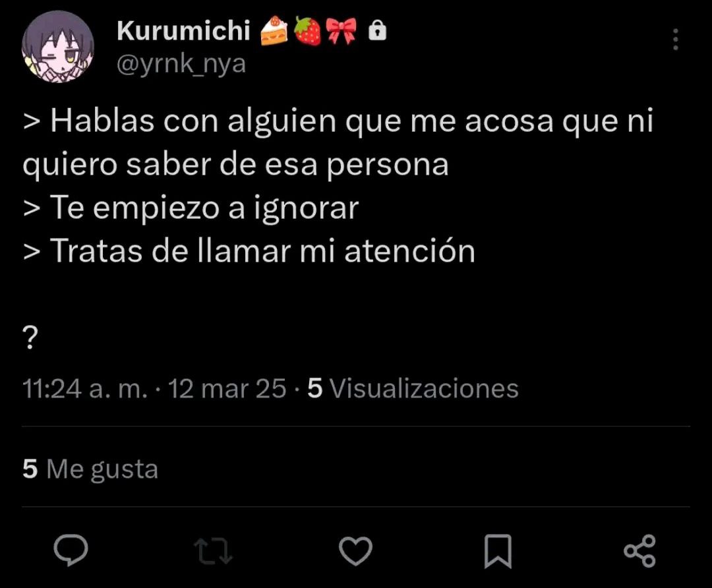
Task: Click the 5 Visualizaciones view count
Action: click(x=413, y=389)
